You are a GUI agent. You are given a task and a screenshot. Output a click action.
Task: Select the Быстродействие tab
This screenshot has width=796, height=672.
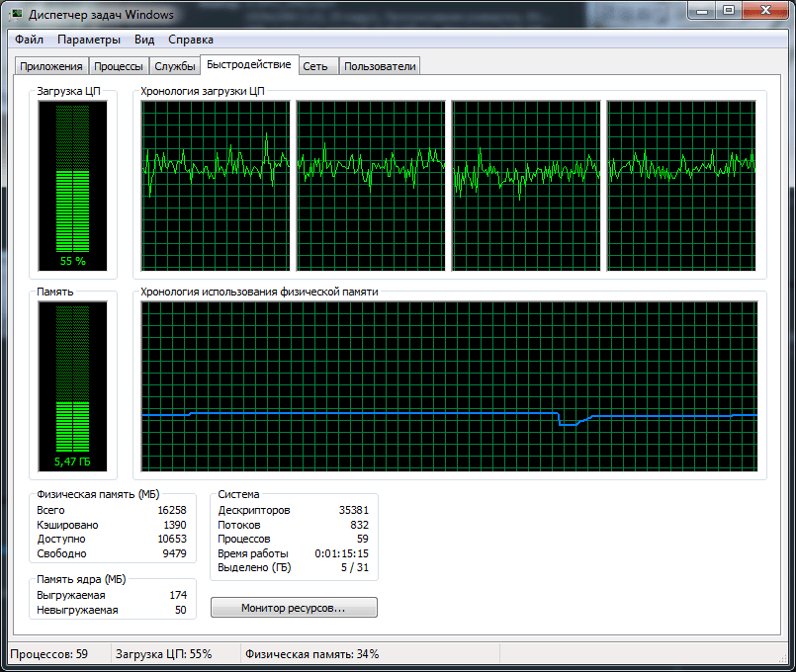[249, 65]
